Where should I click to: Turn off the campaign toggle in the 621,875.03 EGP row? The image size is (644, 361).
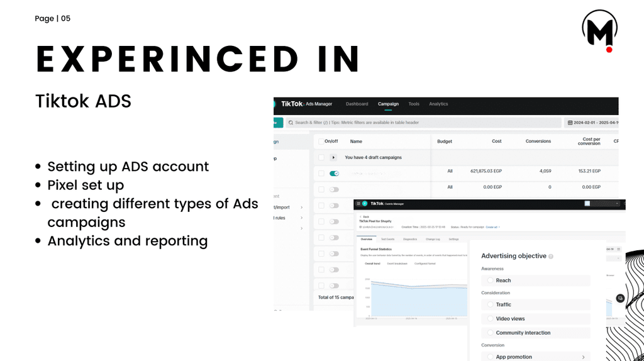tap(334, 174)
